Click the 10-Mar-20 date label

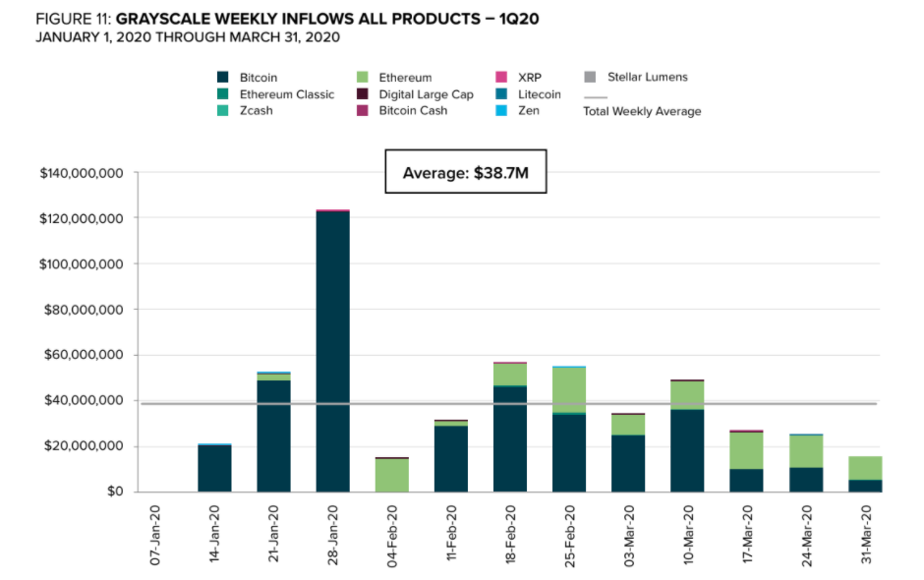point(688,535)
